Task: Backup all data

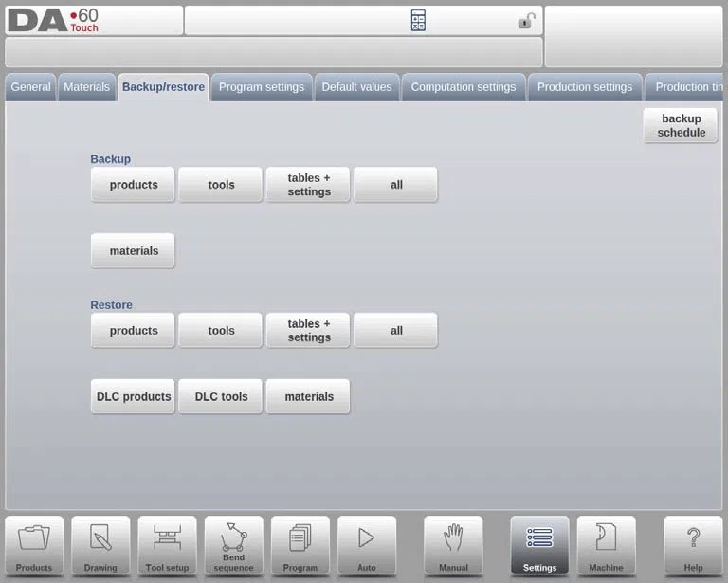Action: click(395, 185)
